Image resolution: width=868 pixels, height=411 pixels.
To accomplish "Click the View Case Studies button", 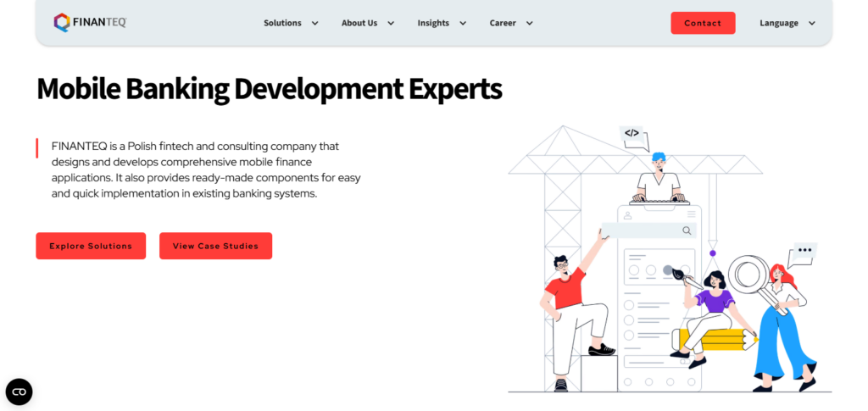I will click(x=216, y=246).
